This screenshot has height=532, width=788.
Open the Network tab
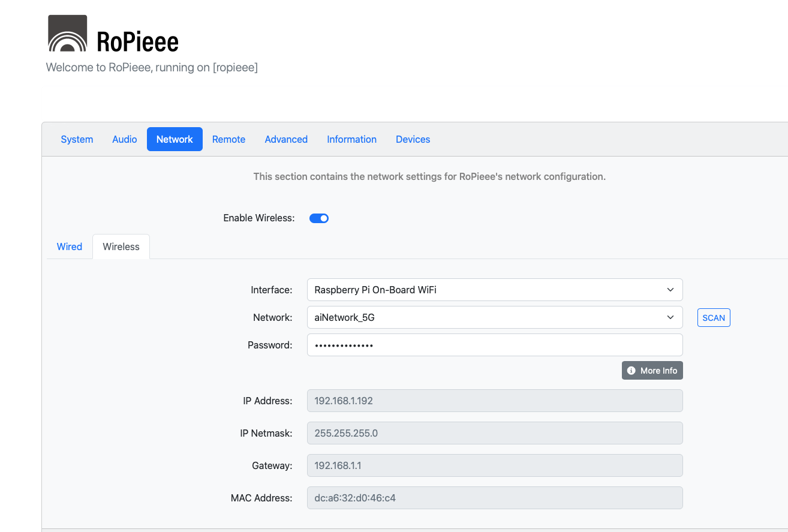(x=175, y=139)
